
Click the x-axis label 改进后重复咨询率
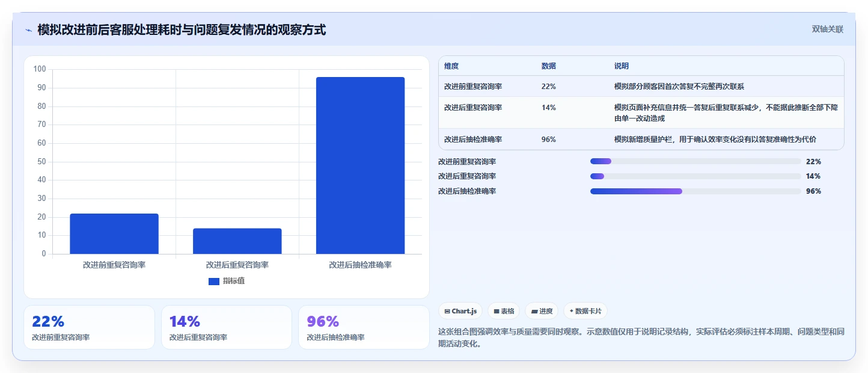[237, 265]
